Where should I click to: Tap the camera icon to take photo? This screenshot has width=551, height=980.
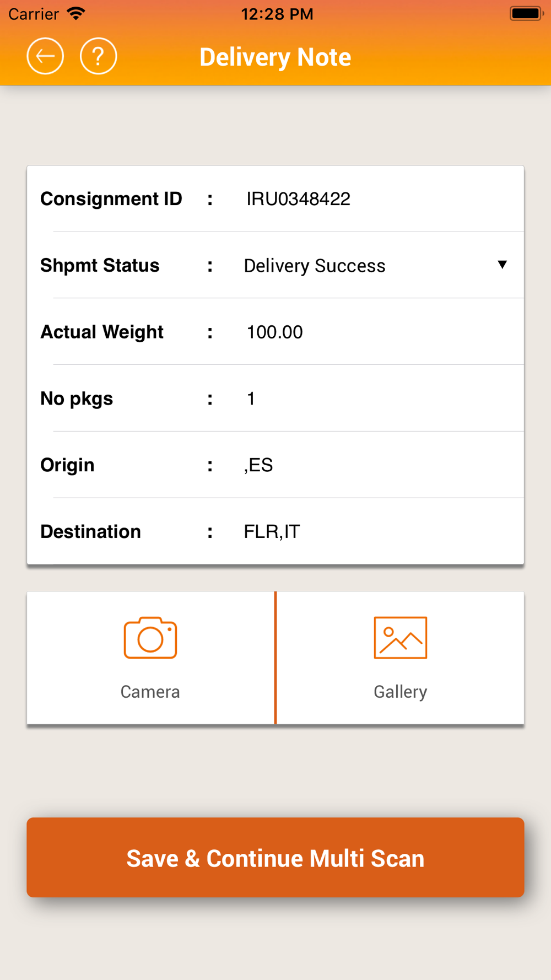tap(150, 638)
